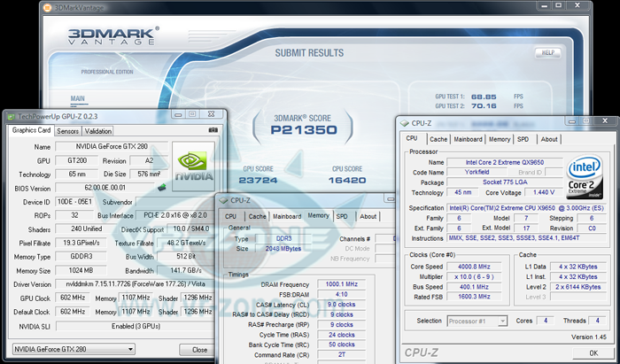Switch to Cache tab in right CPU-Z
This screenshot has height=364, width=620.
pos(438,139)
